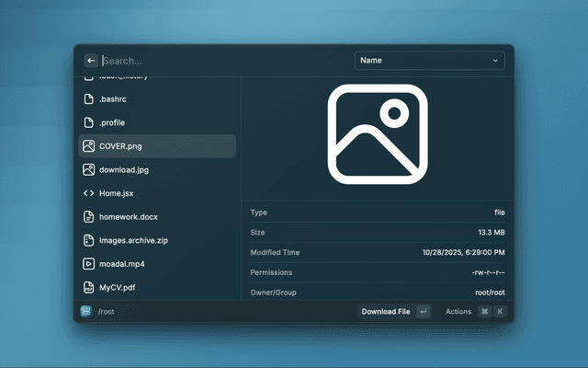Click the MyCV.pdf PDF icon

coord(89,288)
